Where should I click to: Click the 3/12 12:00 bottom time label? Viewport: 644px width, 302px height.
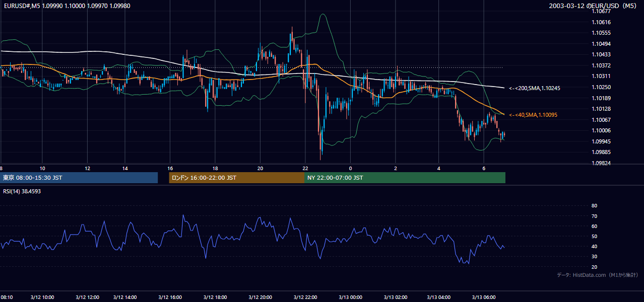[x=87, y=297]
